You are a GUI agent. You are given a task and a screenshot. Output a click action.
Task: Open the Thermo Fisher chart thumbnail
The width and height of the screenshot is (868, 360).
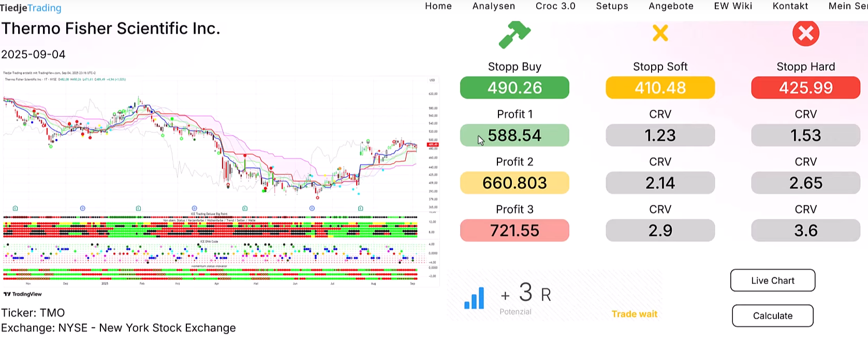(x=220, y=178)
